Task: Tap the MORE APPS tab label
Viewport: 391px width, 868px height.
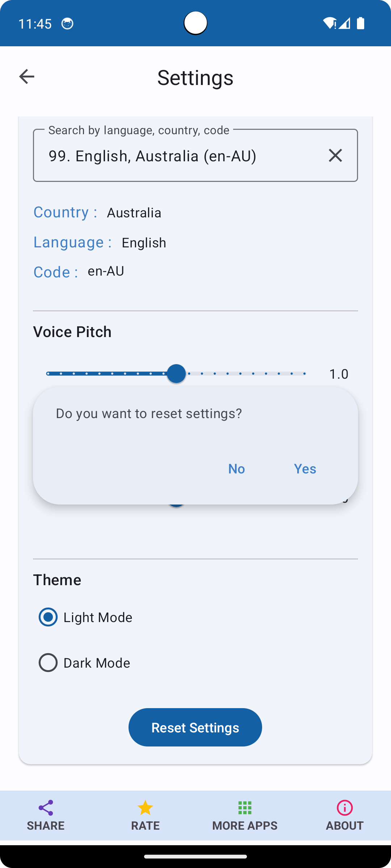Action: [x=245, y=826]
